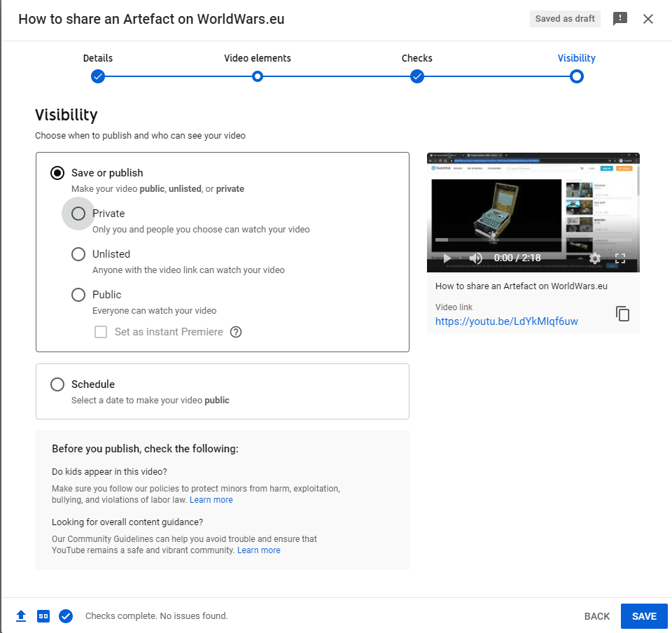Open the Checks step
Image resolution: width=672 pixels, height=633 pixels.
pyautogui.click(x=417, y=76)
